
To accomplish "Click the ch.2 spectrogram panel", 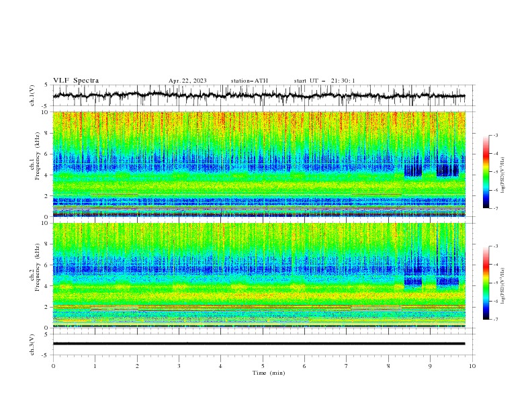I will (x=259, y=275).
